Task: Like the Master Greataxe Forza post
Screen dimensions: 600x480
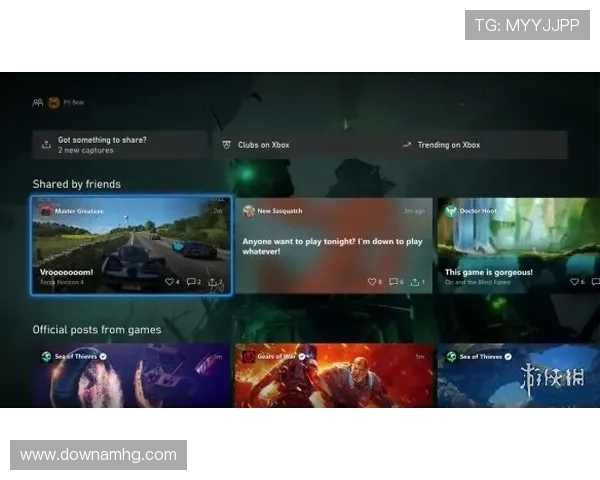Action: coord(169,282)
